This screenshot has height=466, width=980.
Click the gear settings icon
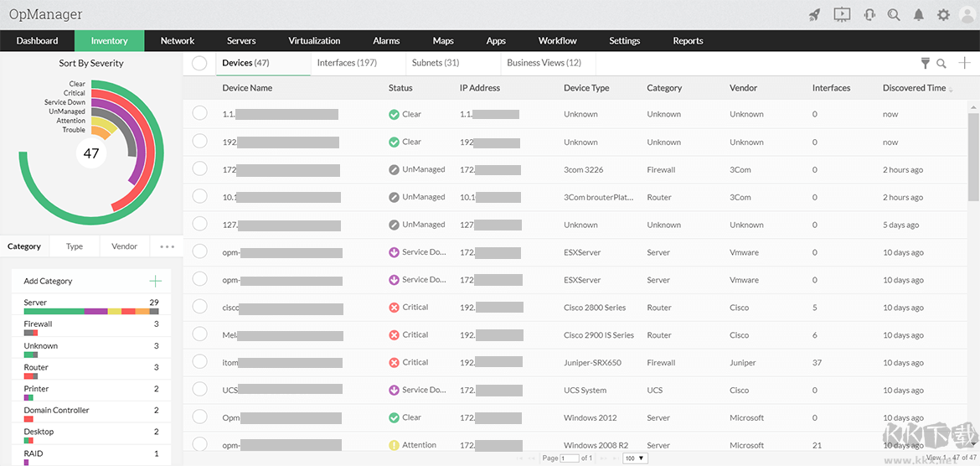coord(943,15)
